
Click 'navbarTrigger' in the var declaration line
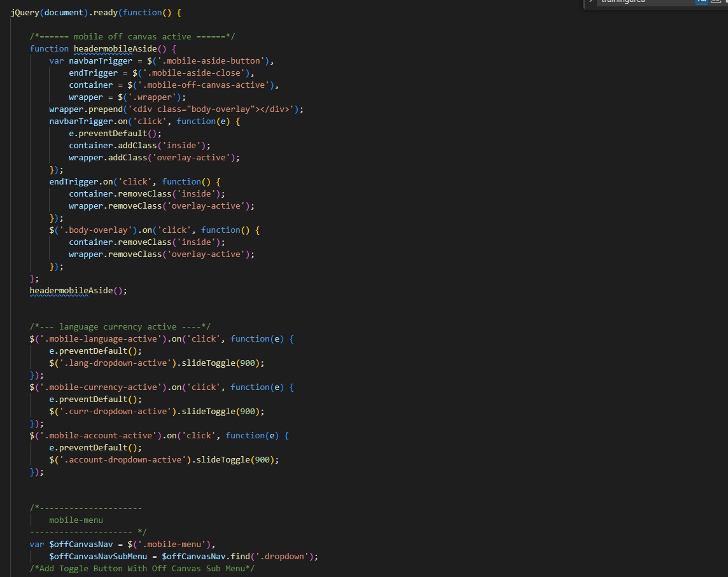101,61
